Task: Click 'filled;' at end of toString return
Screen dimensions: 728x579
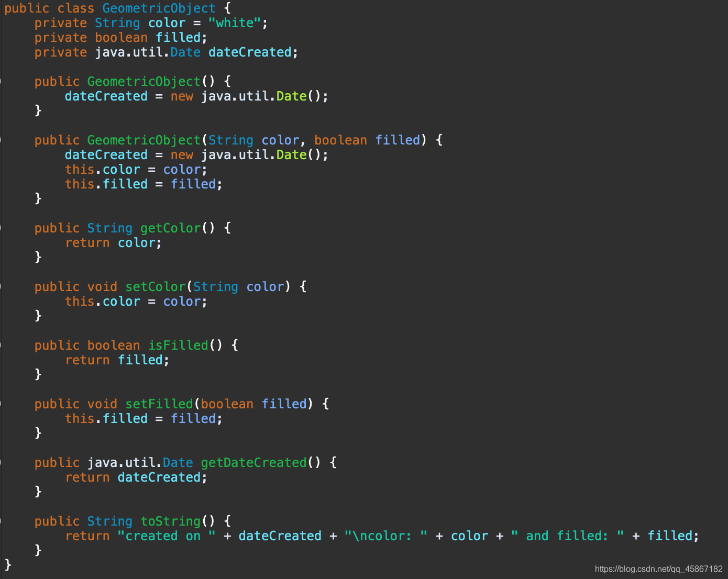Action: coord(674,536)
